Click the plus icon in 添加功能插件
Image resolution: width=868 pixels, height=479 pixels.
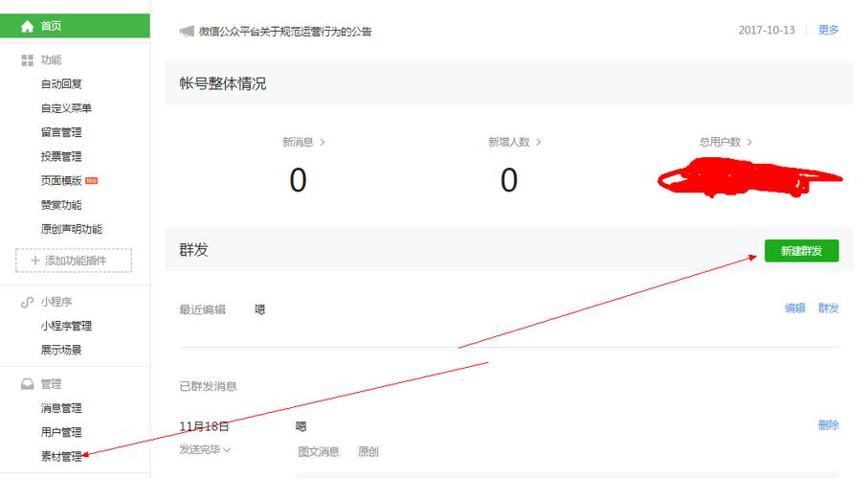pyautogui.click(x=34, y=261)
